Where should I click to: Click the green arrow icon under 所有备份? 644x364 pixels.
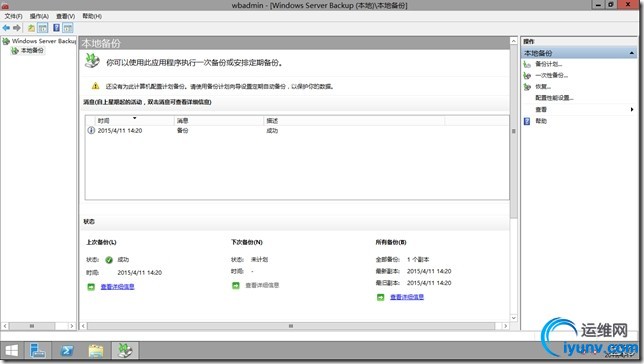pos(380,297)
